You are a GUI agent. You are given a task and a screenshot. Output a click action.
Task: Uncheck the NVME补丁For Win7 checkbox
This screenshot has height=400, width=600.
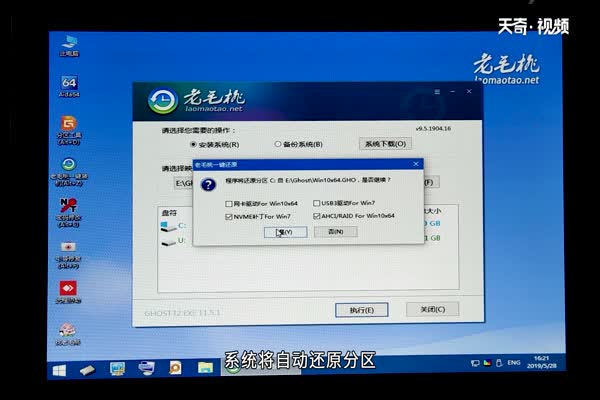(x=229, y=217)
